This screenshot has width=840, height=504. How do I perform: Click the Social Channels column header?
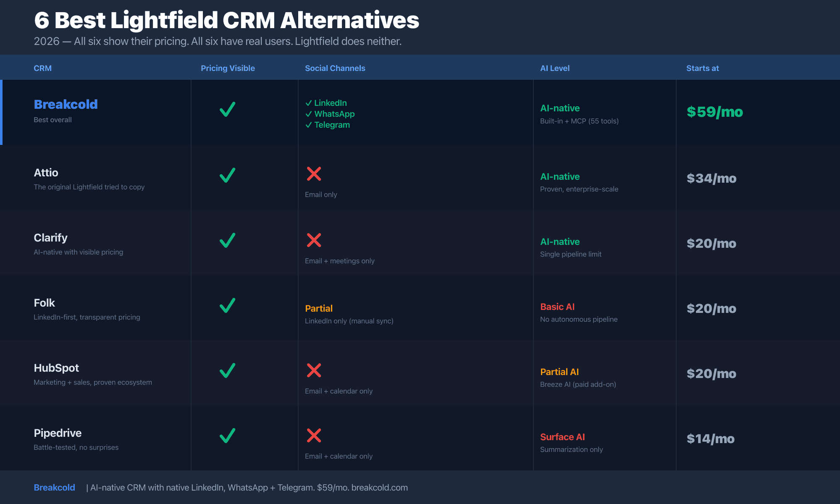[335, 68]
